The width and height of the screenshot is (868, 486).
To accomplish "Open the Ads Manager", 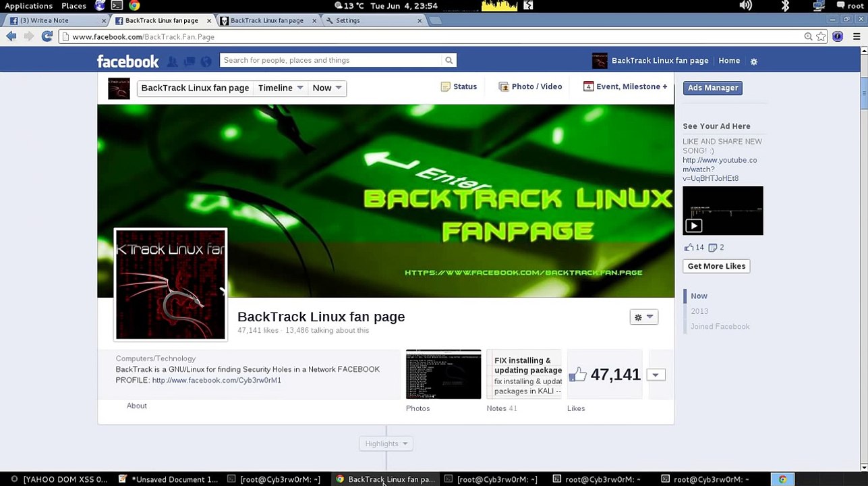I will point(713,88).
